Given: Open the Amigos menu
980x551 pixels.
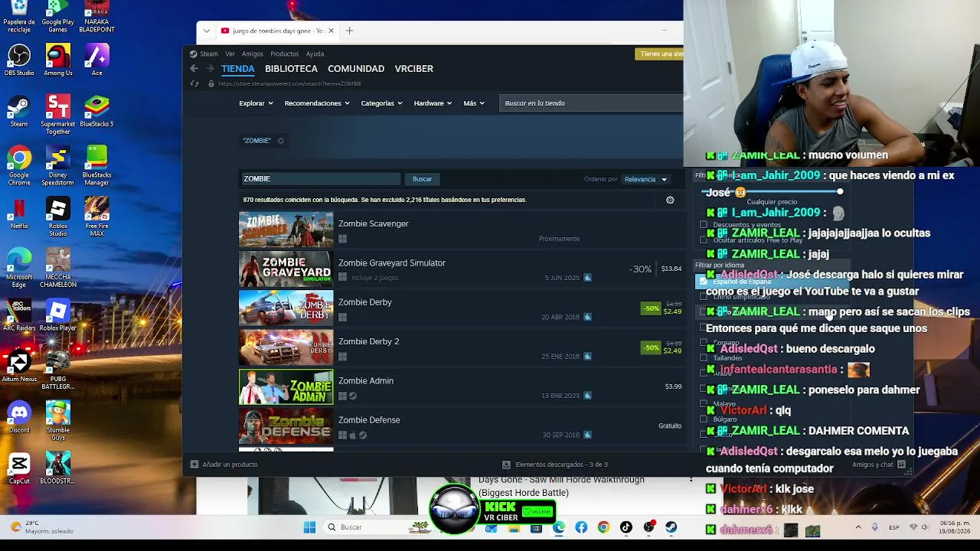Looking at the screenshot, I should [253, 54].
